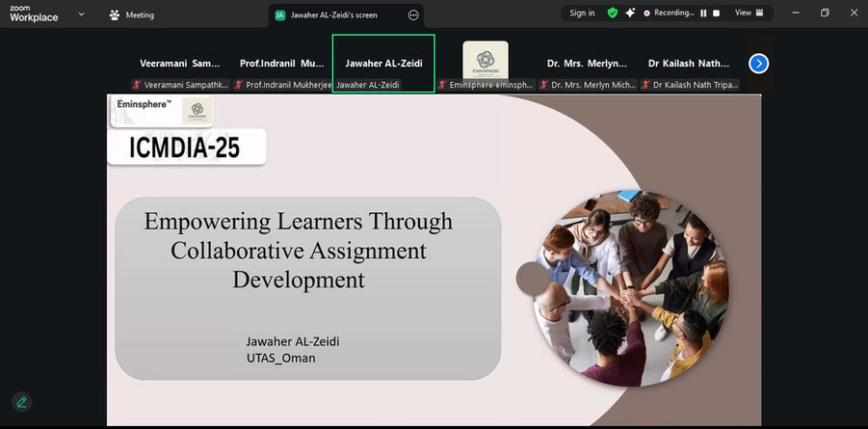The image size is (868, 429).
Task: Select the Dr Kailash Nath... participant tile
Action: [x=689, y=64]
